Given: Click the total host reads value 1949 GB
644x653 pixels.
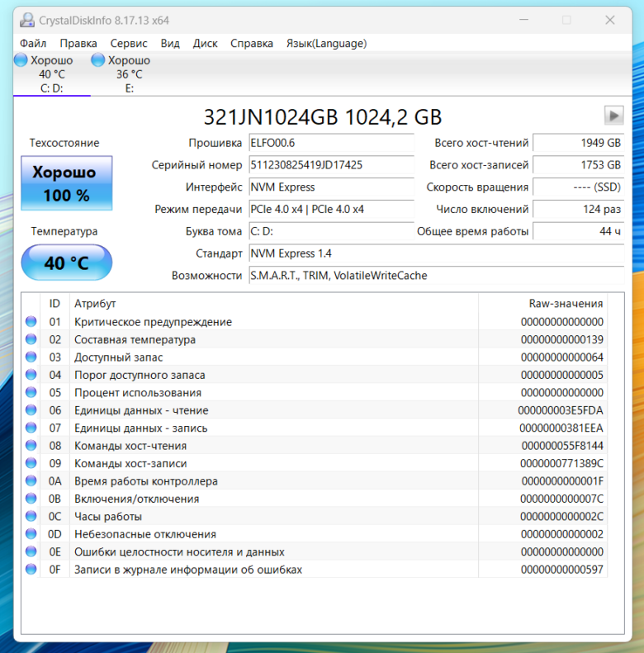Looking at the screenshot, I should point(578,143).
